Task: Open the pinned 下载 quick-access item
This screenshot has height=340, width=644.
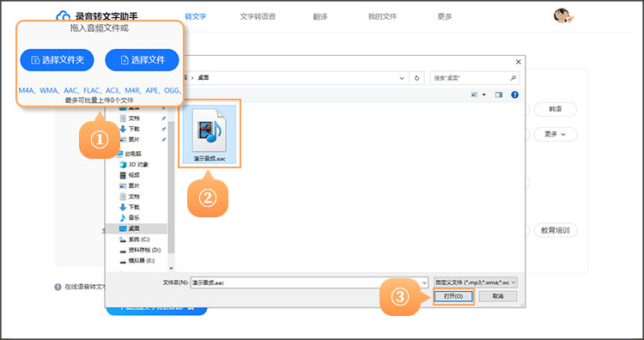Action: [134, 129]
